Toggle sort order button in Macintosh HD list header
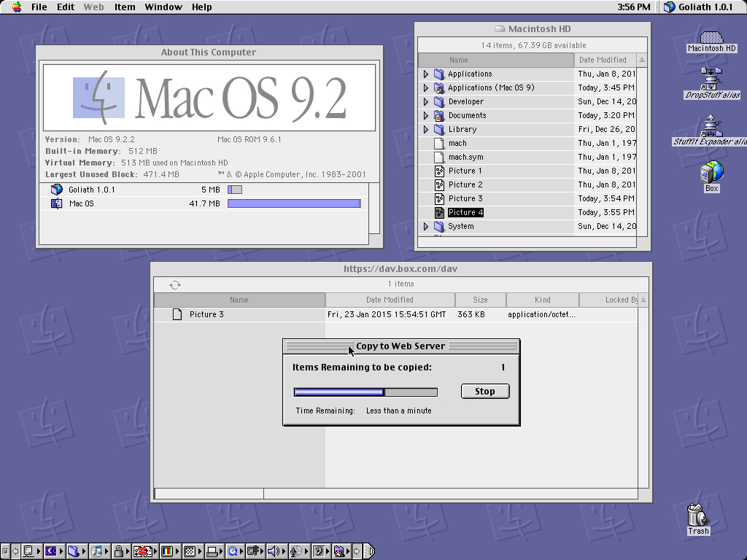 click(642, 60)
